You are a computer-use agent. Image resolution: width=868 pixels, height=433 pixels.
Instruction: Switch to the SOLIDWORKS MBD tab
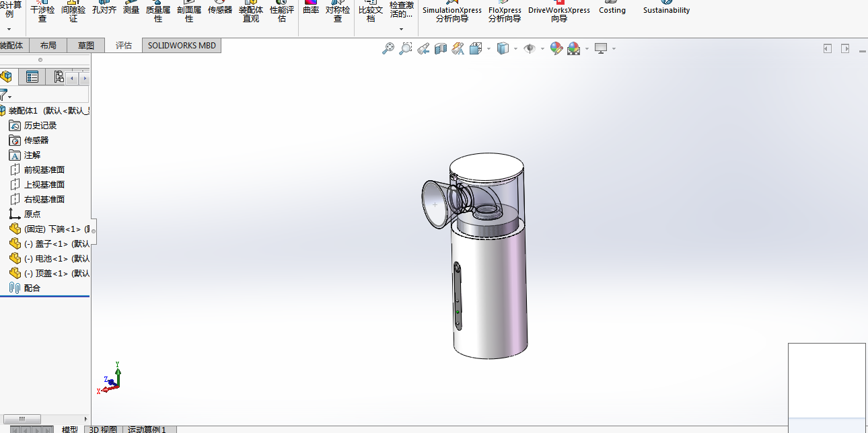tap(182, 46)
